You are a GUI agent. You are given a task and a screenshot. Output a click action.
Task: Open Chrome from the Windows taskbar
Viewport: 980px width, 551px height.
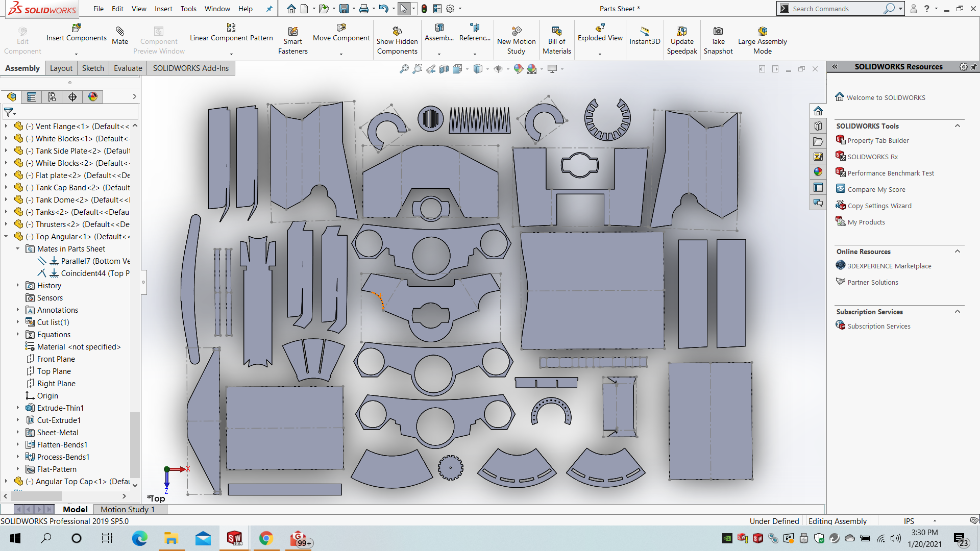pos(266,538)
